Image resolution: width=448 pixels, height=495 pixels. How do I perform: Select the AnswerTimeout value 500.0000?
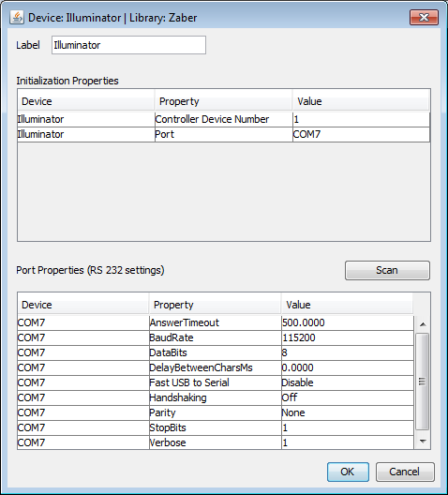(x=348, y=322)
